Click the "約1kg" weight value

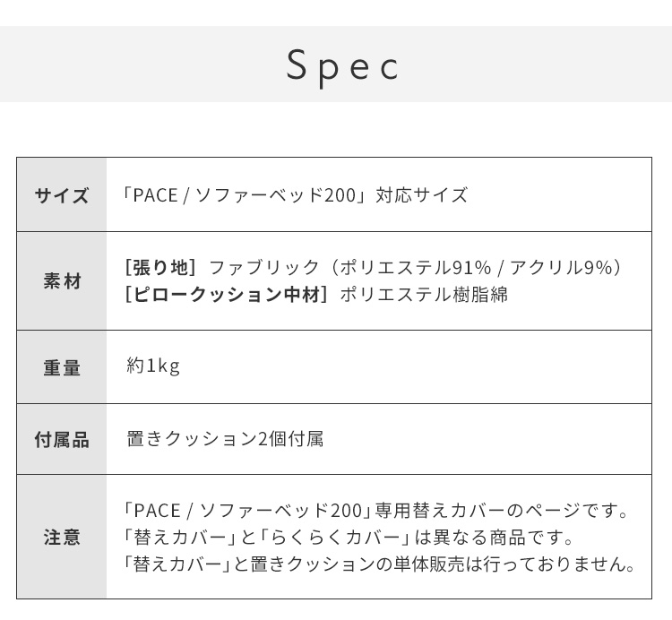153,366
